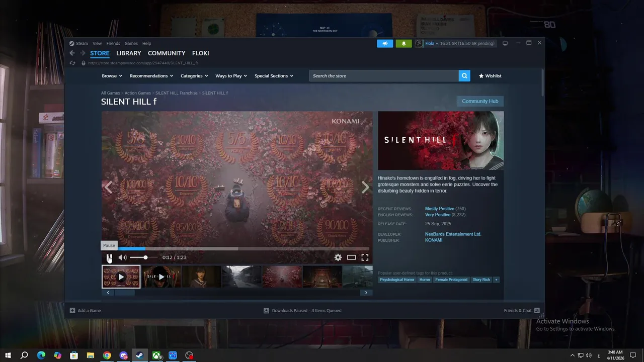The height and width of the screenshot is (362, 644).
Task: Go forward with the Steam forward arrow
Action: 83,53
